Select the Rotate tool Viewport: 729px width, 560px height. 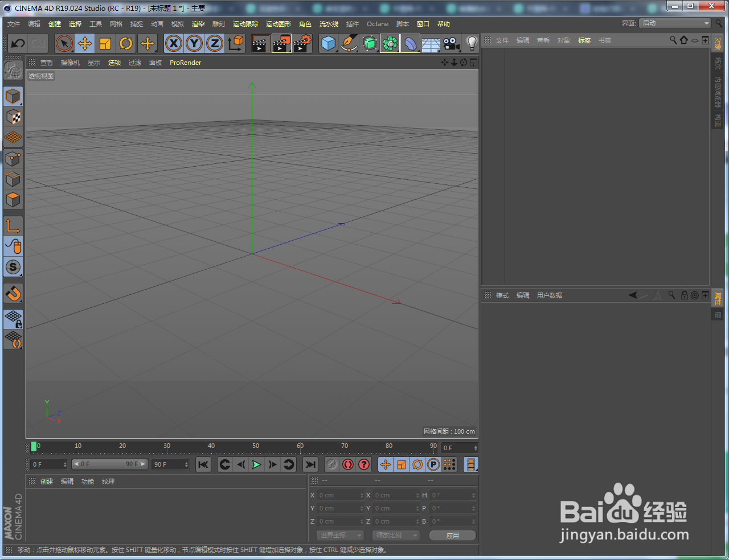pyautogui.click(x=126, y=43)
